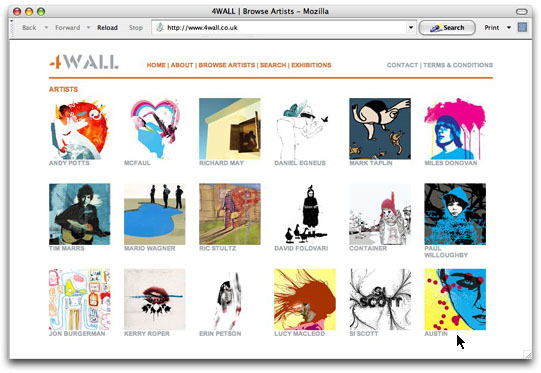
Task: Open Si Scott typography thumbnail
Action: [380, 299]
